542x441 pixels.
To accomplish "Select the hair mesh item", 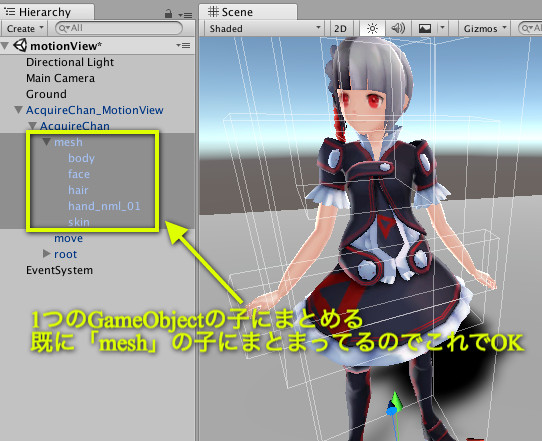I will pos(78,190).
